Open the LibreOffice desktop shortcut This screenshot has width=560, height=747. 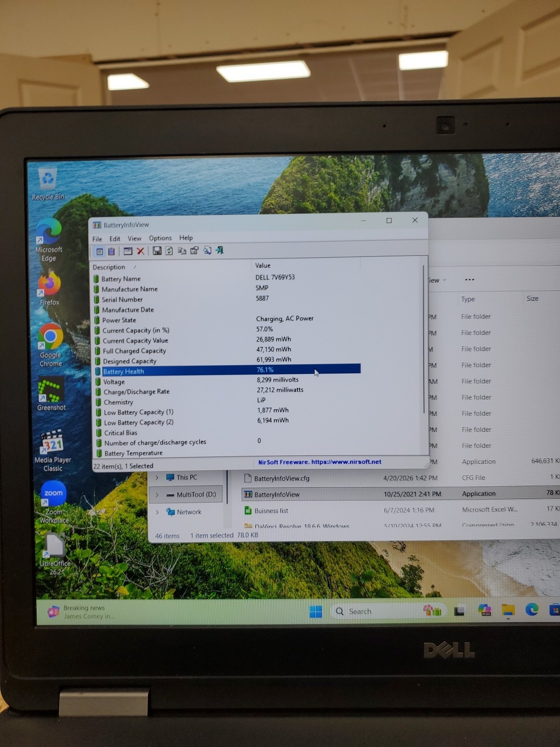coord(54,555)
